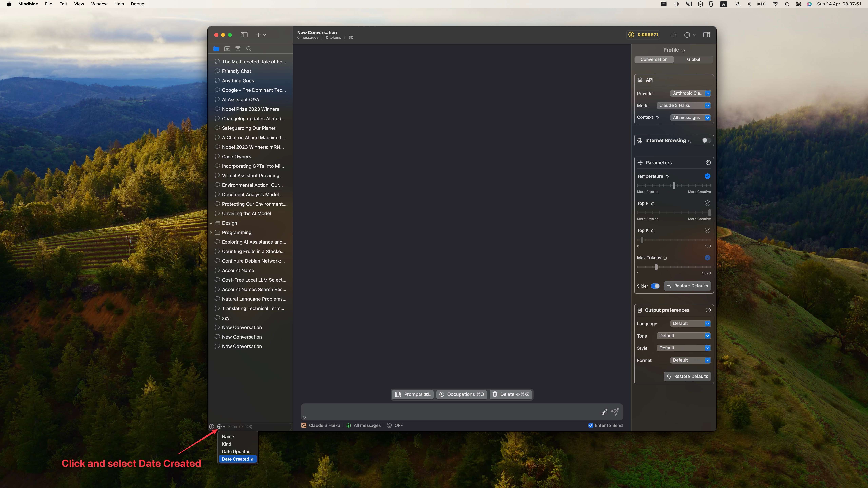Open macOS Spotlight search icon
The image size is (868, 488).
click(x=787, y=4)
